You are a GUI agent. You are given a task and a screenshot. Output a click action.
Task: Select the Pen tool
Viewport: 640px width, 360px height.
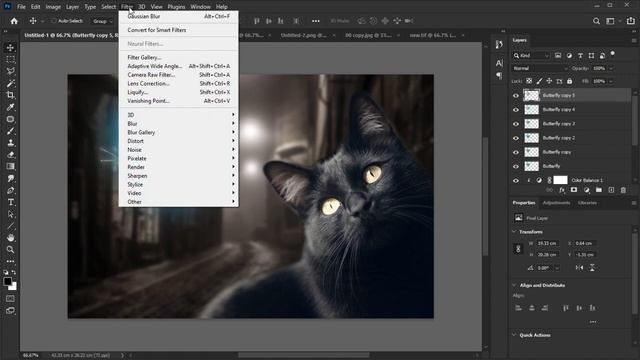click(10, 191)
